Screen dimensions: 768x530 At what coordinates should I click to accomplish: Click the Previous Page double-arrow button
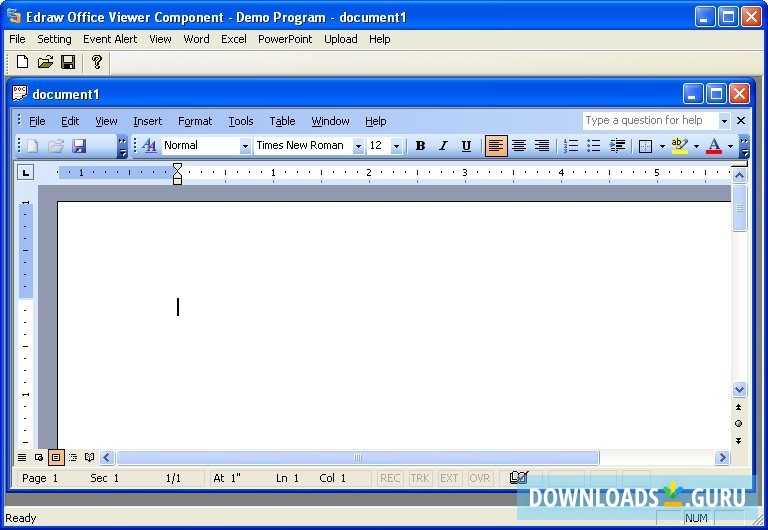pos(739,407)
